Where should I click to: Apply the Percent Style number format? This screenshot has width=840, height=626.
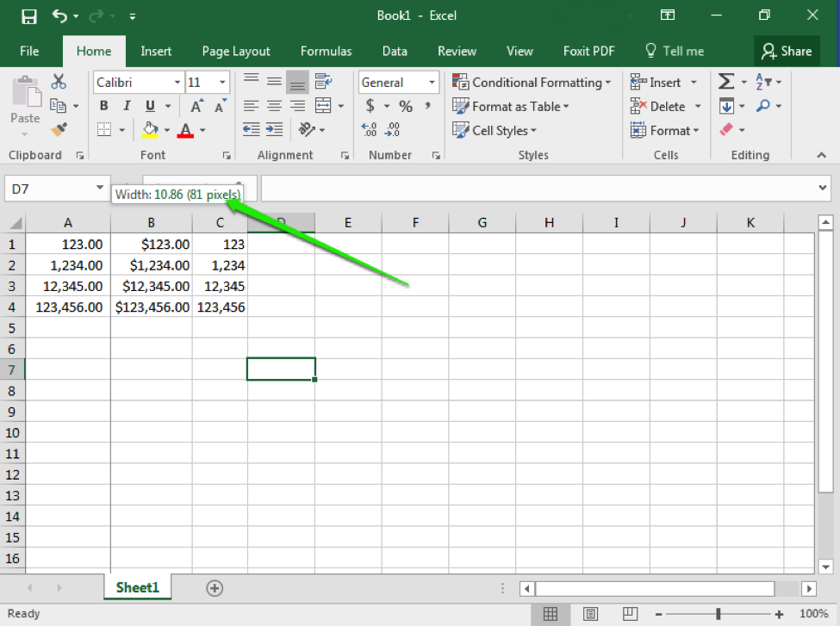[405, 106]
